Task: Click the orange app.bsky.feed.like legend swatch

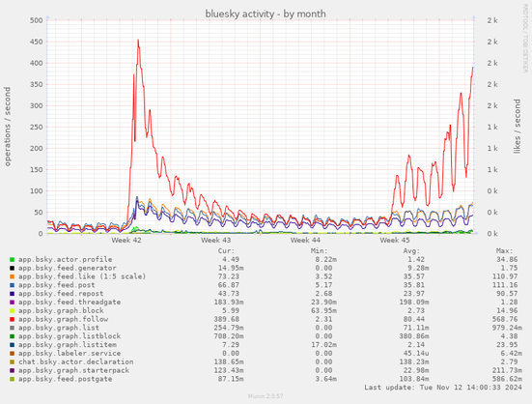Action: (x=13, y=276)
